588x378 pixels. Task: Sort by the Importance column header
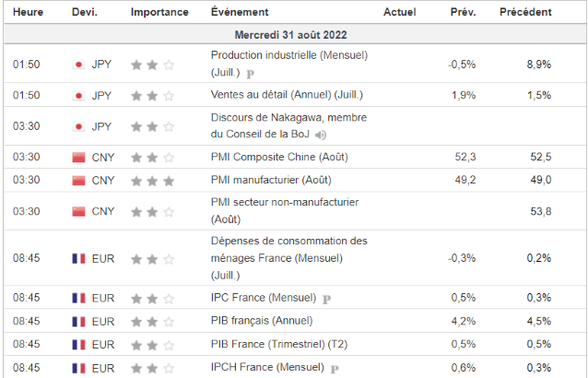coord(159,12)
